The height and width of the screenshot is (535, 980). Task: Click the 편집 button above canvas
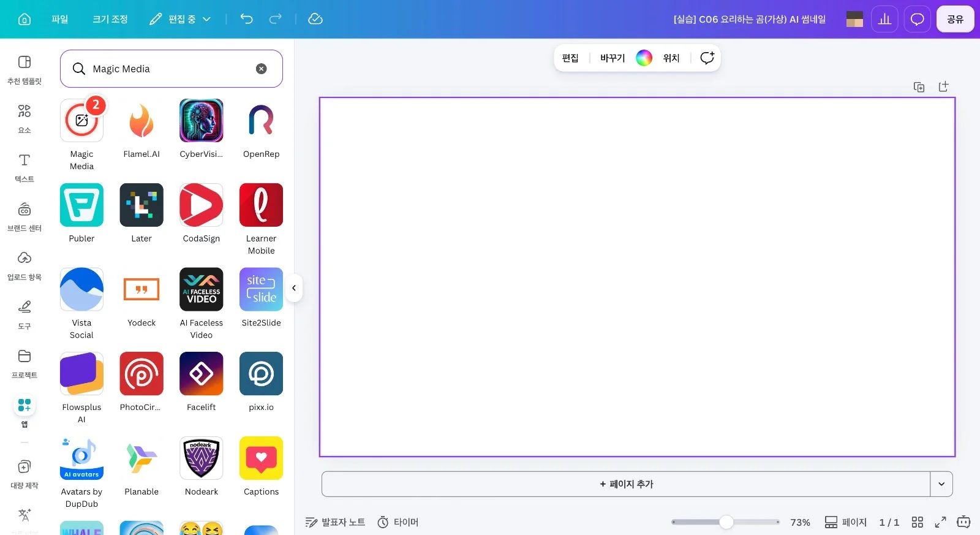coord(570,58)
